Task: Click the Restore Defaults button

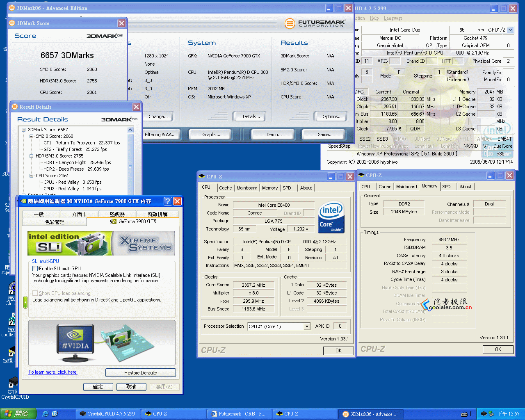Action: point(140,373)
